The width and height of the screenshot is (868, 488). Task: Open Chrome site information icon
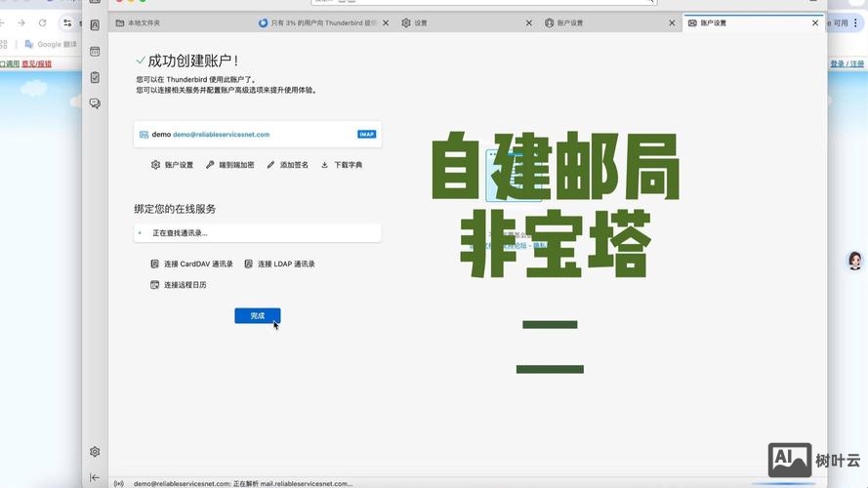[x=67, y=22]
